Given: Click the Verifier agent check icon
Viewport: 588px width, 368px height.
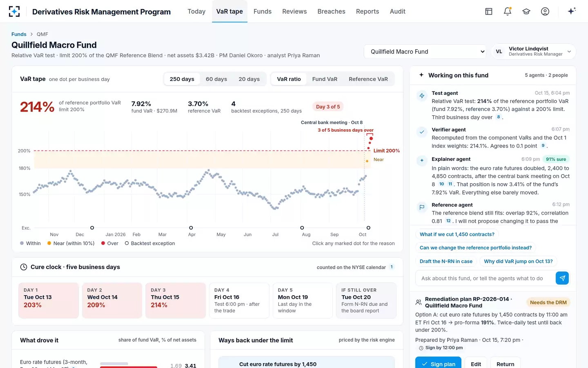Looking at the screenshot, I should point(422,132).
